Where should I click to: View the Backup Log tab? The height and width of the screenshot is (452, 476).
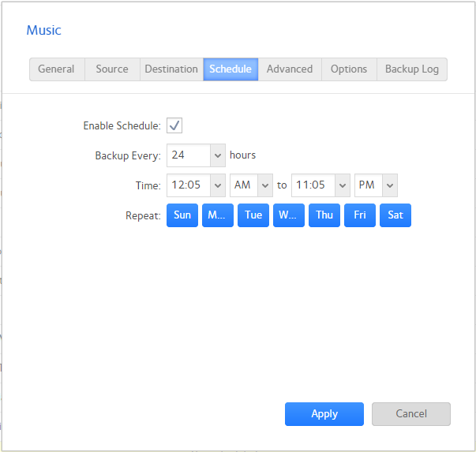pyautogui.click(x=412, y=69)
